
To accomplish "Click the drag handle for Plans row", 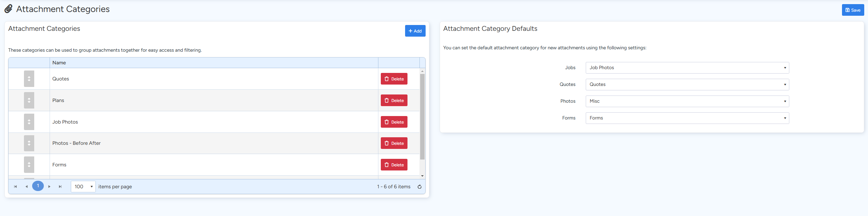I will (x=29, y=100).
